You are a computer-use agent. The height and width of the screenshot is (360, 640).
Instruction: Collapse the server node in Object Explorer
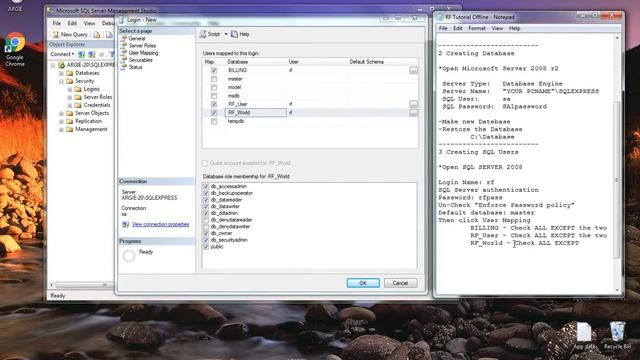[x=53, y=65]
